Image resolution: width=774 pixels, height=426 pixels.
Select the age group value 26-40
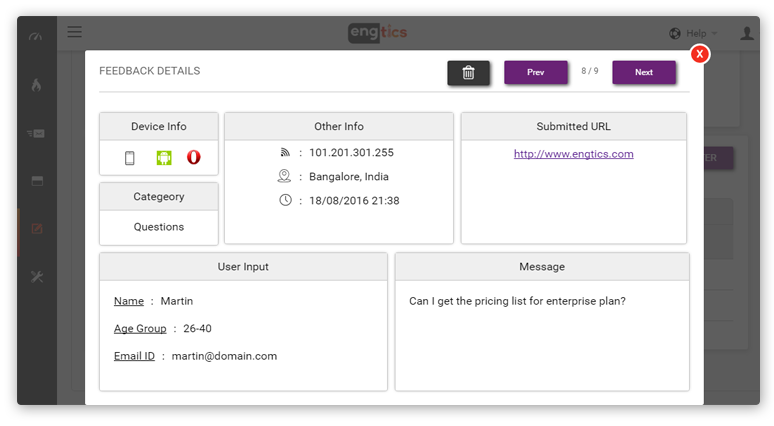click(x=197, y=329)
